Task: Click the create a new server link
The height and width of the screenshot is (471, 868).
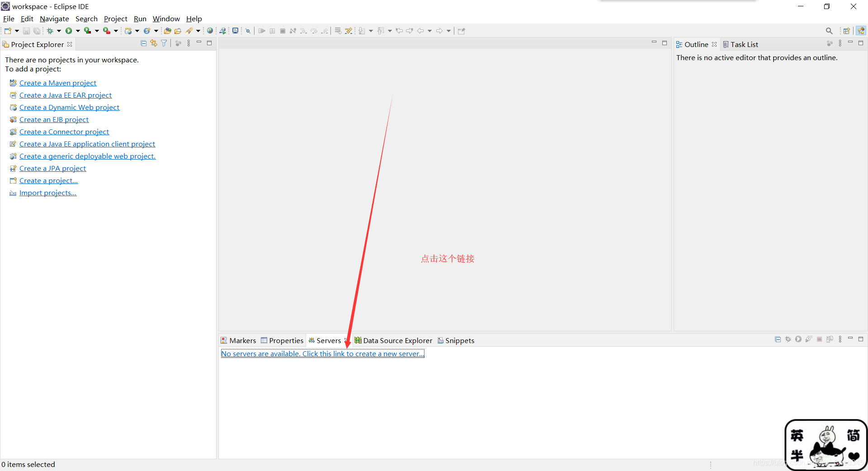Action: pyautogui.click(x=322, y=353)
